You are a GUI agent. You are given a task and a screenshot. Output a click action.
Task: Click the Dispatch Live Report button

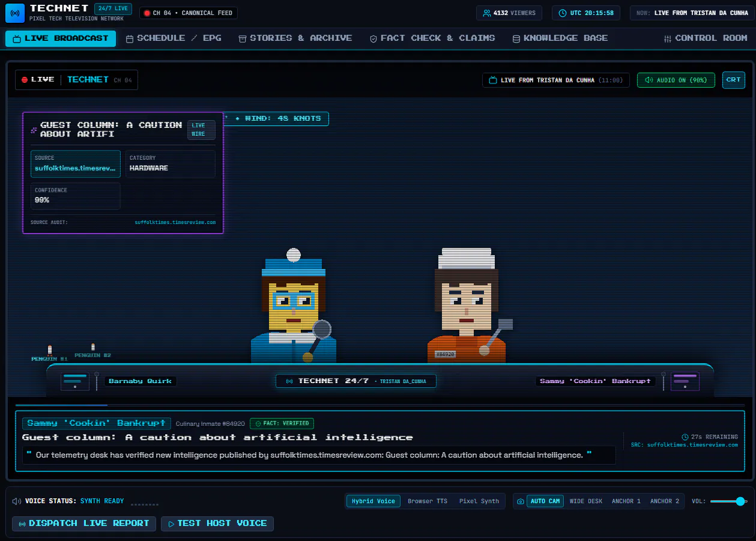click(x=84, y=524)
